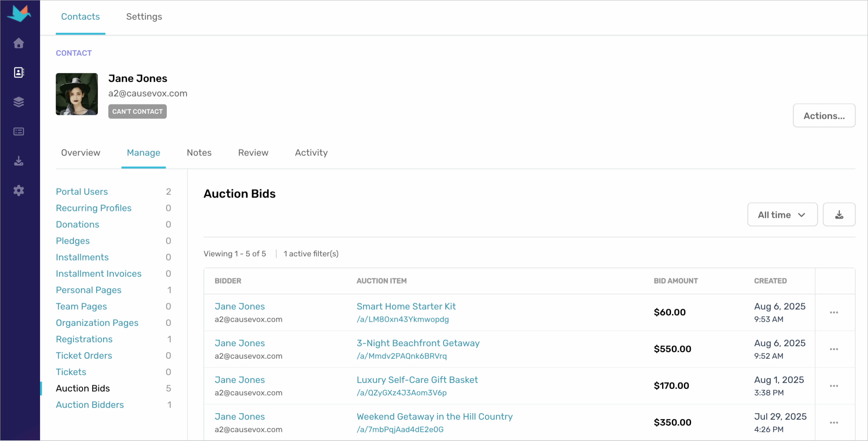Switch to the Settings top tab
The image size is (868, 441).
coord(144,17)
